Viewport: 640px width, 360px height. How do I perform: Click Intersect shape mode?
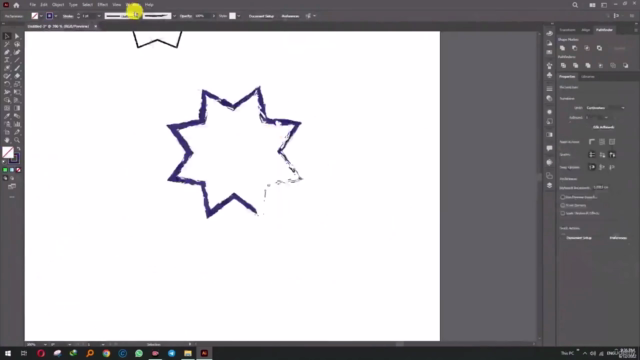tap(587, 48)
